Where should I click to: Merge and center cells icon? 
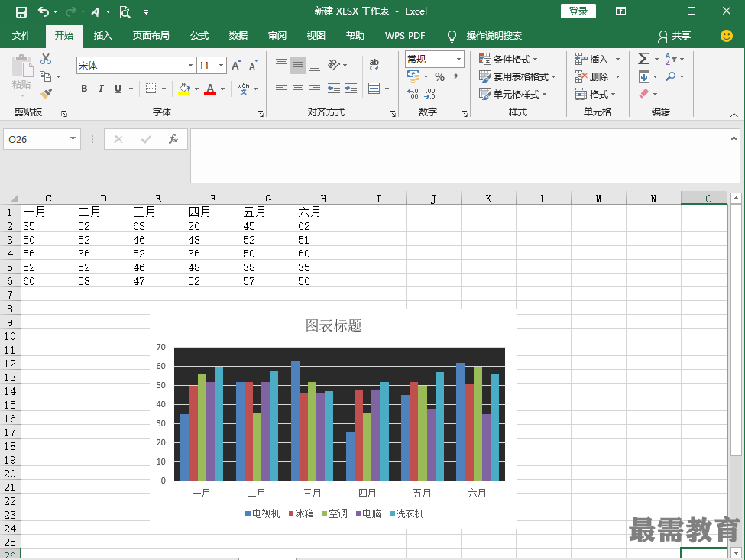[374, 89]
